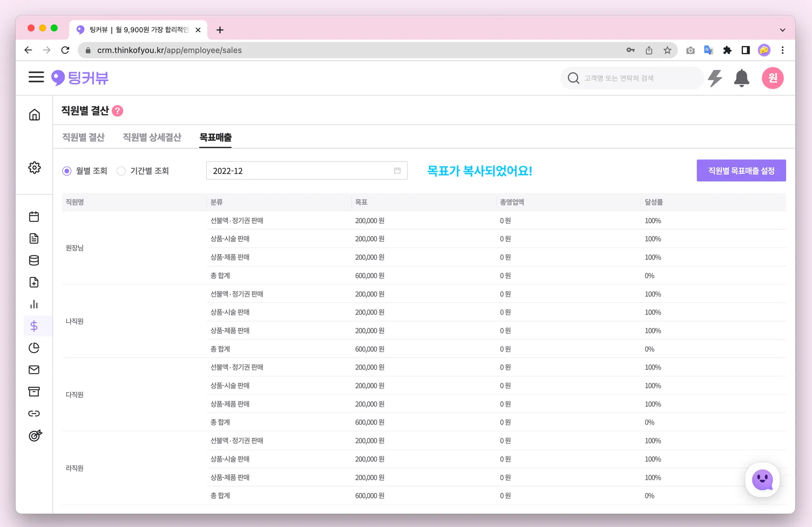Open the calendar icon in sidebar
Viewport: 812px width, 527px height.
point(34,217)
